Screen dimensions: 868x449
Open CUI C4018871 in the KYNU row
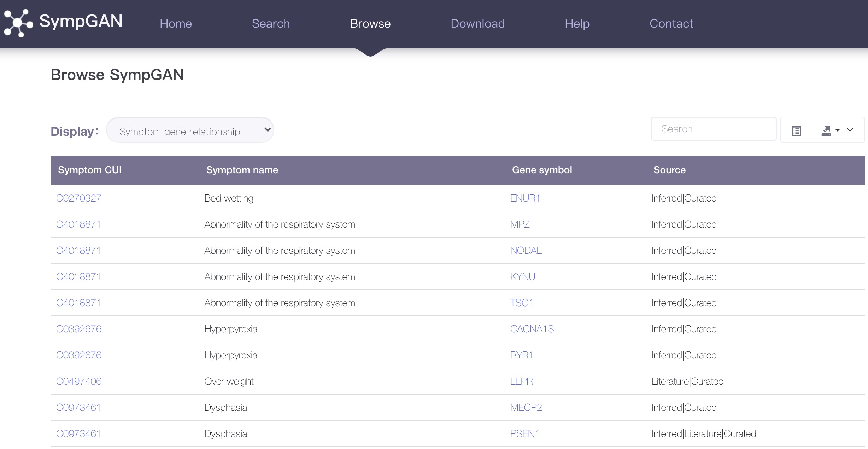click(78, 277)
